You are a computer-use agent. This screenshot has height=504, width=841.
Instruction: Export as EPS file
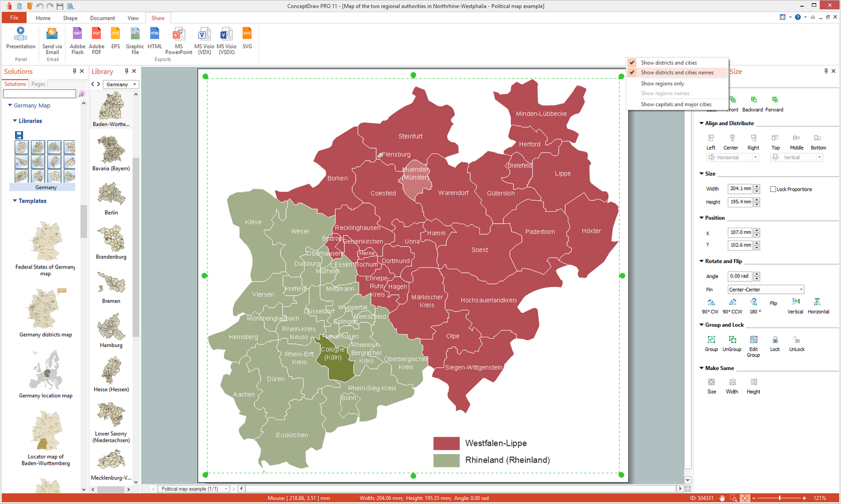[115, 38]
